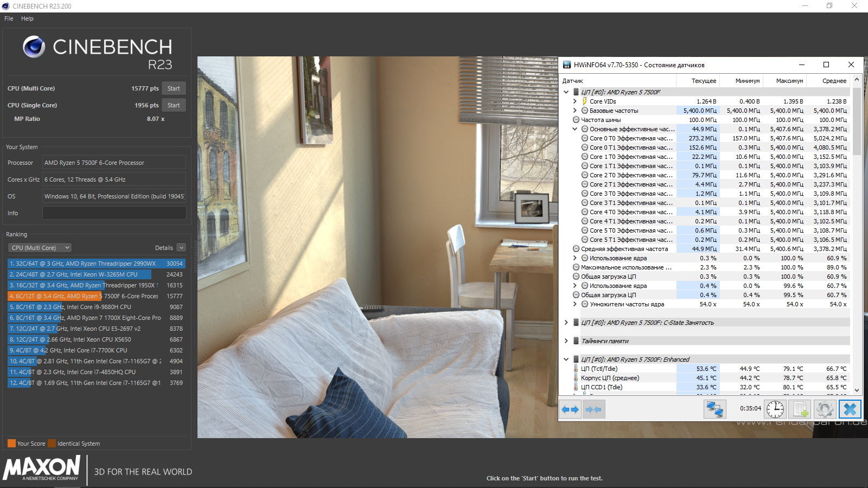
Task: Click the clock icon beside Core 2 T0
Action: click(x=585, y=175)
